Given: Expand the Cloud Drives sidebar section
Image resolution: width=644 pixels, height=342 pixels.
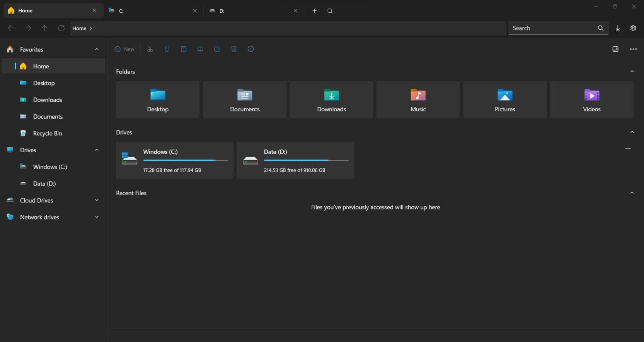Looking at the screenshot, I should (x=97, y=200).
